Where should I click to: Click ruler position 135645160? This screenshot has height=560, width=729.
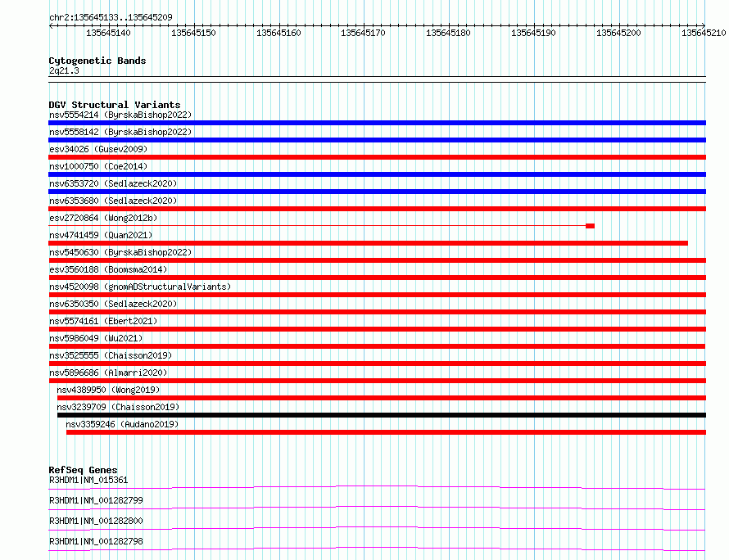(x=278, y=33)
